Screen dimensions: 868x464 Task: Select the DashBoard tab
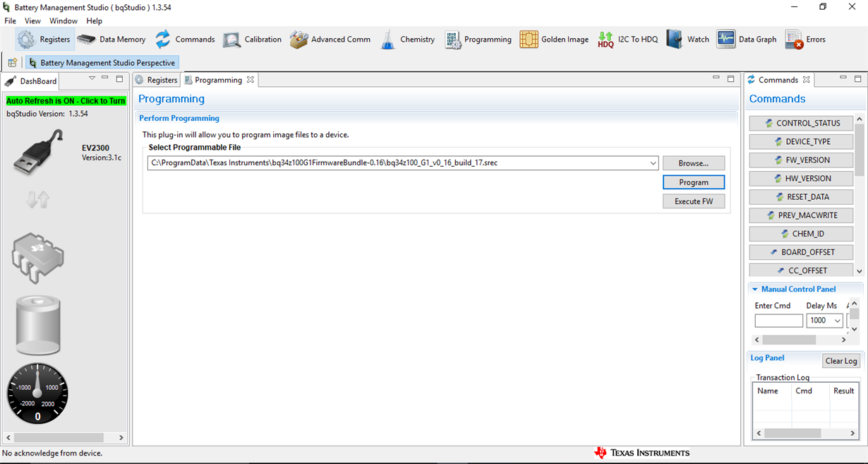click(x=32, y=81)
